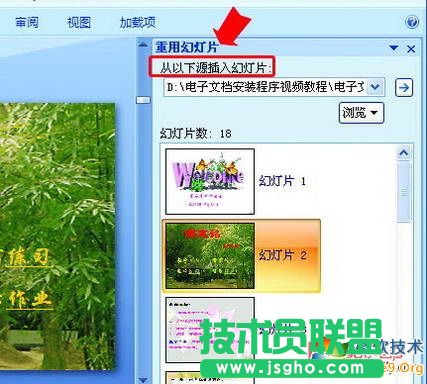
Task: Click the slide list scrollbar thumb
Action: click(404, 192)
